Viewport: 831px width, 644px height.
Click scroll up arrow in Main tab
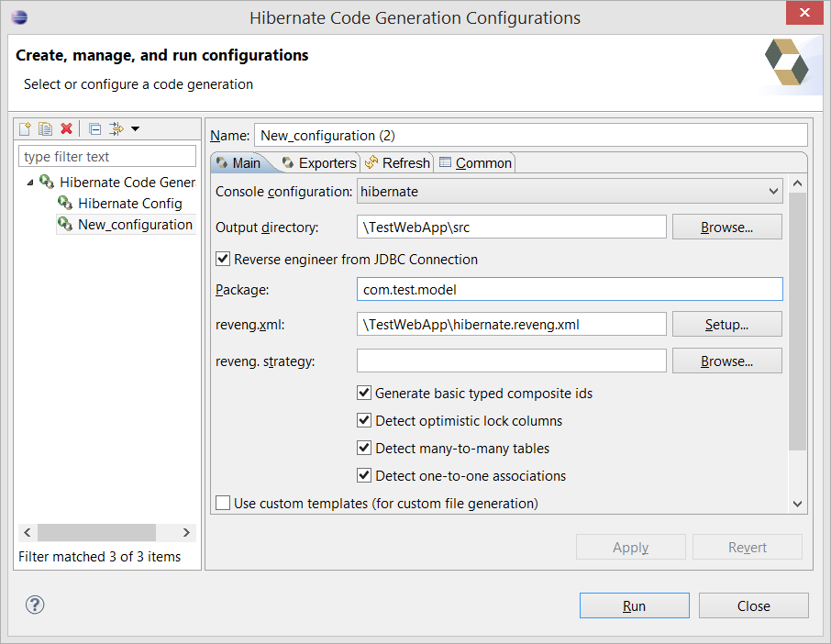pyautogui.click(x=798, y=183)
